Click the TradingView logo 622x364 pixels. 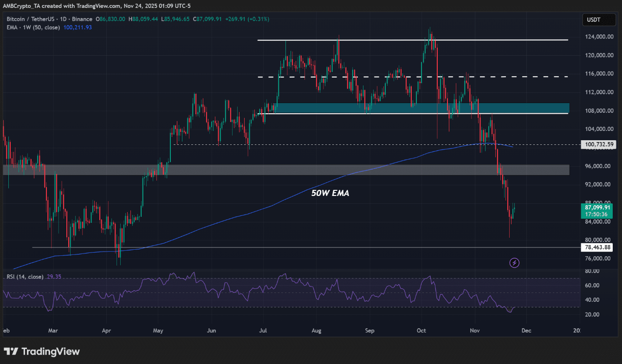[42, 351]
